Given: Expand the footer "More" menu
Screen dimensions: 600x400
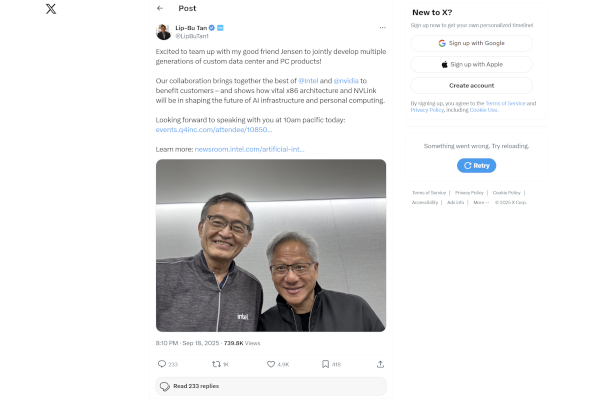Looking at the screenshot, I should pos(480,202).
